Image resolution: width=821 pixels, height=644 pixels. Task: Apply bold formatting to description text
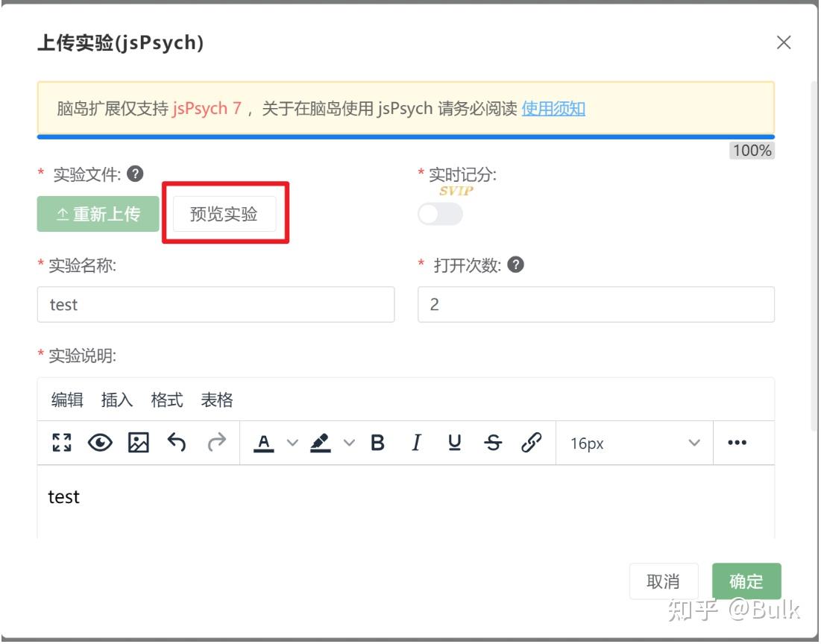coord(378,442)
